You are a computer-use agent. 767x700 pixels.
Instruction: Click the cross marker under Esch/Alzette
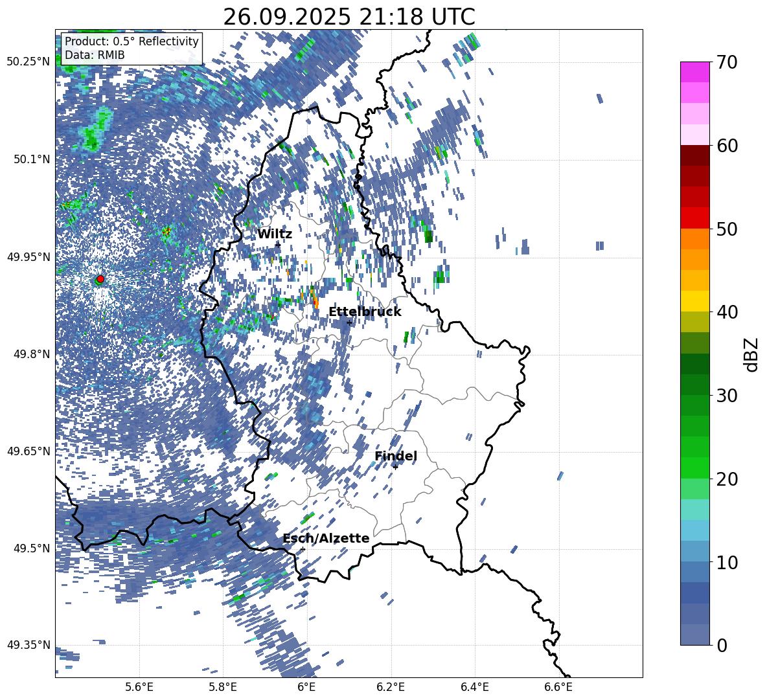point(303,549)
